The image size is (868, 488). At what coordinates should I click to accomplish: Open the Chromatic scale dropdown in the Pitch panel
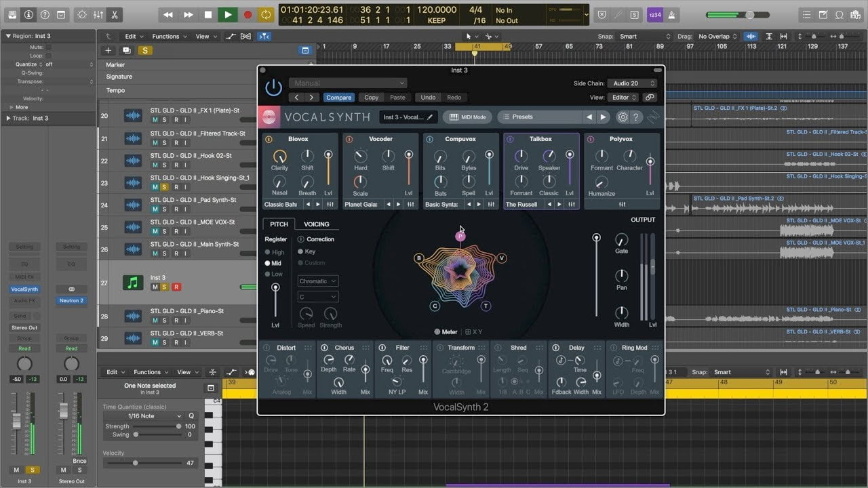317,281
